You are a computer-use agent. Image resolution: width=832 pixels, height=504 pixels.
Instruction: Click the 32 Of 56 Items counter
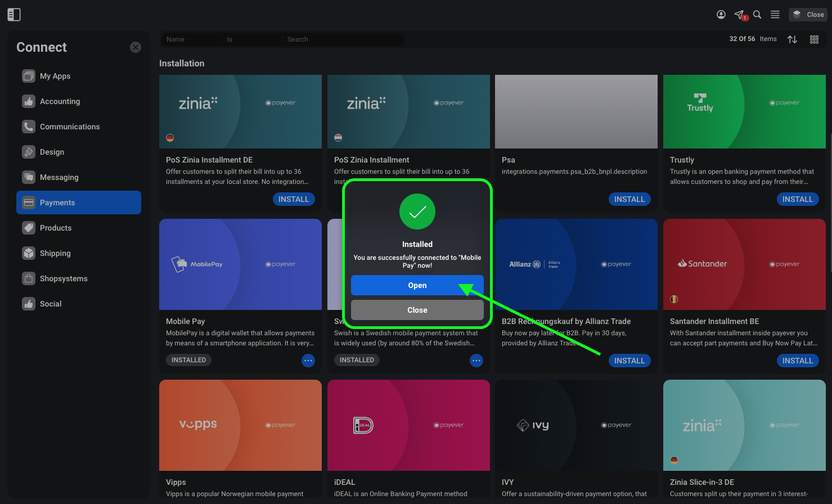coord(753,39)
